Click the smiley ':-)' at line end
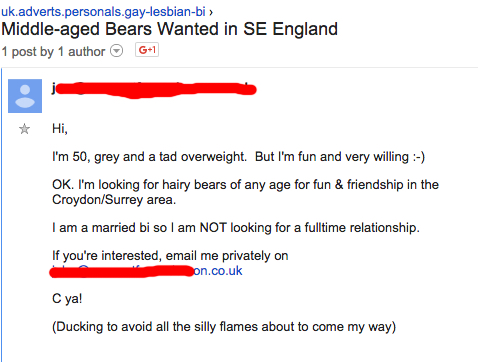This screenshot has height=362, width=478. pos(419,157)
